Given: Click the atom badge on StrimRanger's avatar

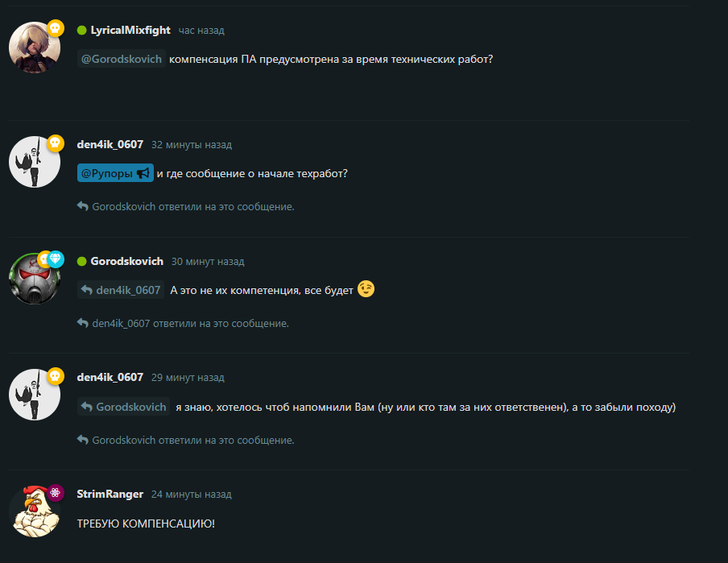Looking at the screenshot, I should (56, 492).
